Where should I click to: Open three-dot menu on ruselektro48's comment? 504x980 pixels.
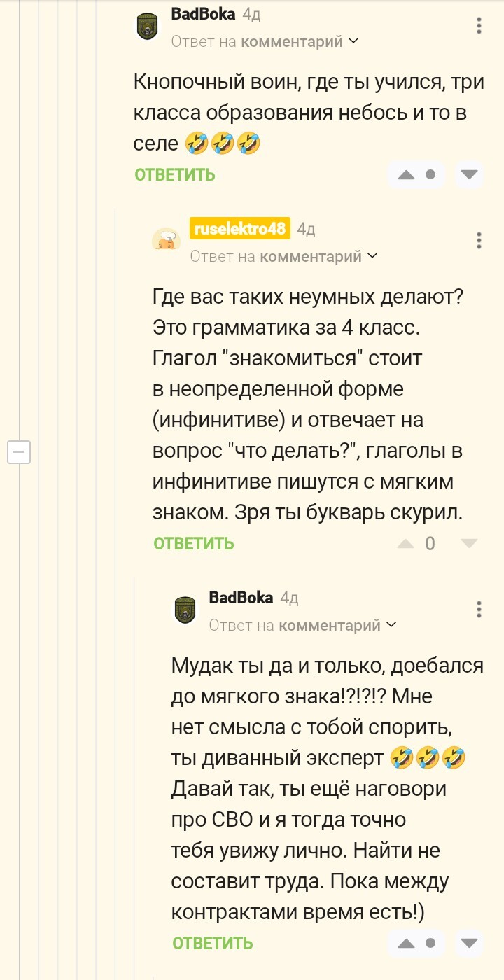pos(479,241)
